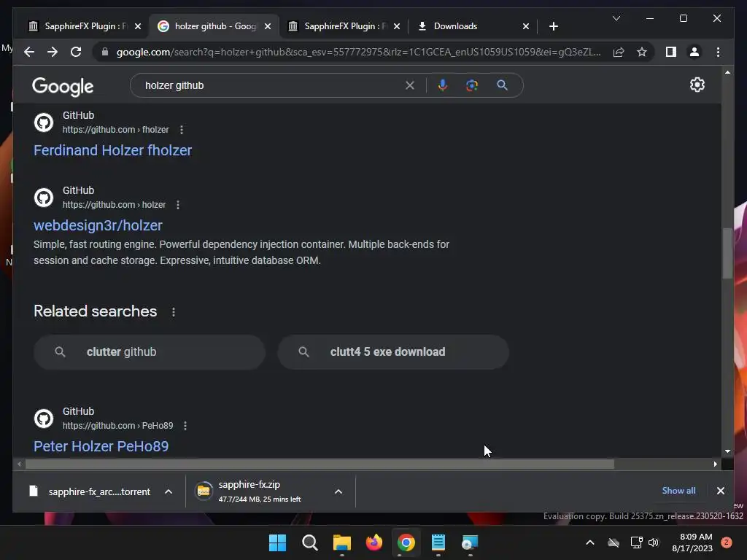Click the address bar URL
Viewport: 747px width, 560px height.
[358, 52]
